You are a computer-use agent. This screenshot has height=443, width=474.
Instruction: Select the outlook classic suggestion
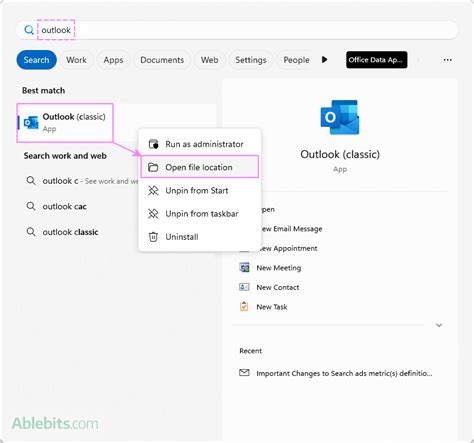80,232
